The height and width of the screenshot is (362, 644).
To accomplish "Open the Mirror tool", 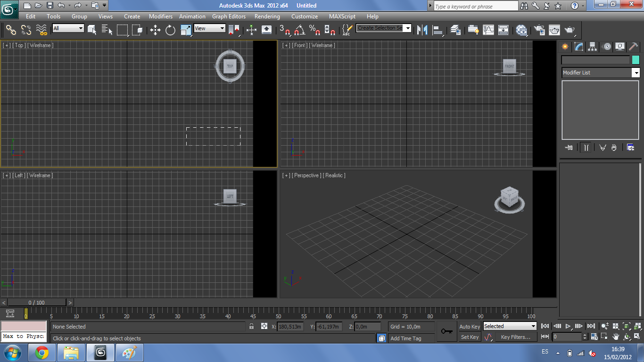I will tap(422, 30).
